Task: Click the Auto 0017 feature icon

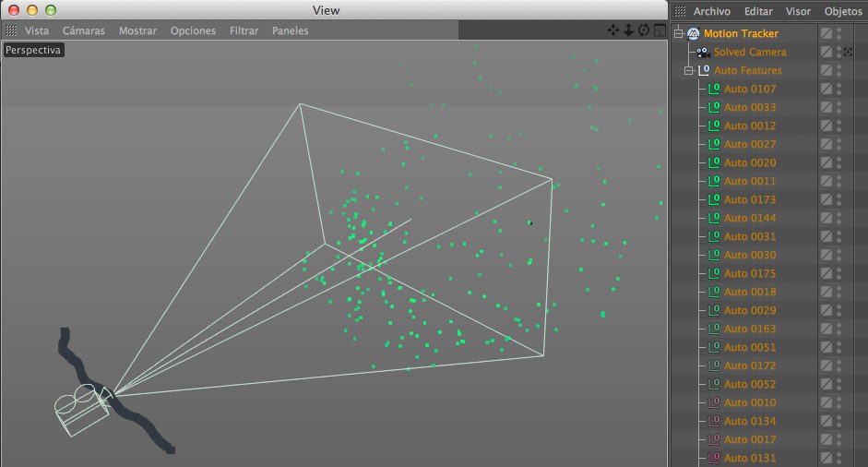Action: tap(714, 439)
